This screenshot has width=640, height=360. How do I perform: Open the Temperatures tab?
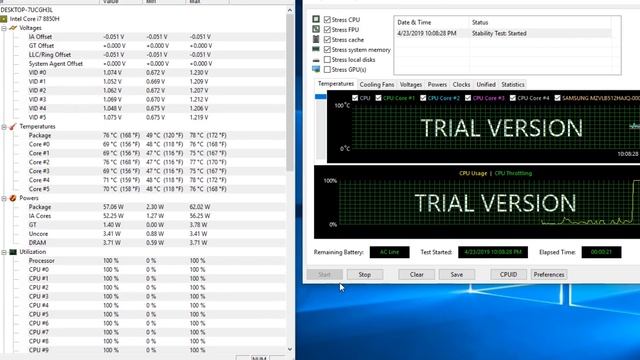tap(336, 84)
